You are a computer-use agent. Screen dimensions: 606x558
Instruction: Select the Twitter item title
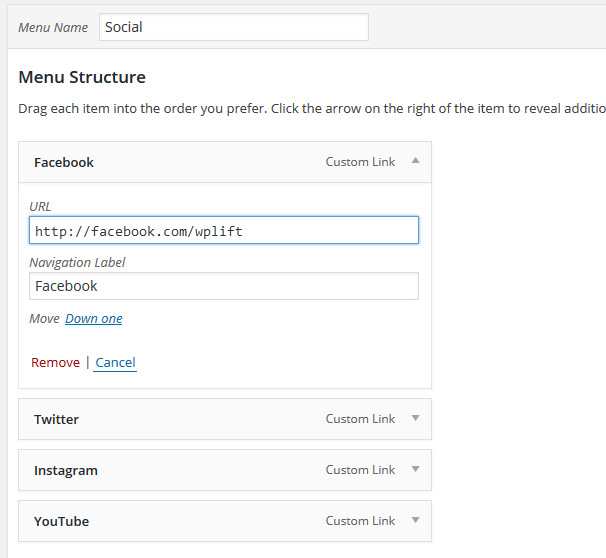56,419
